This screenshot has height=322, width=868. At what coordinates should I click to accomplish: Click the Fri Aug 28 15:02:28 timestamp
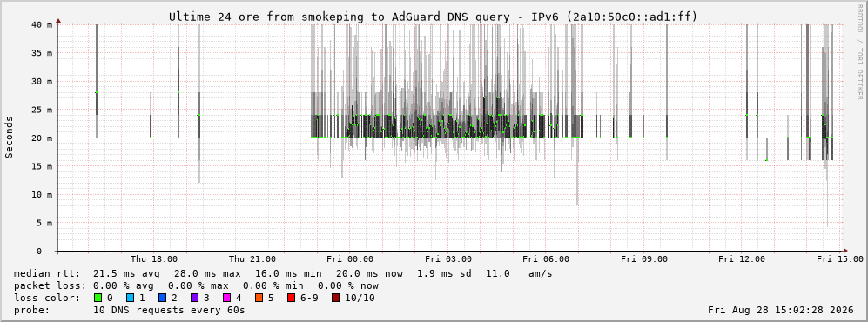(781, 310)
